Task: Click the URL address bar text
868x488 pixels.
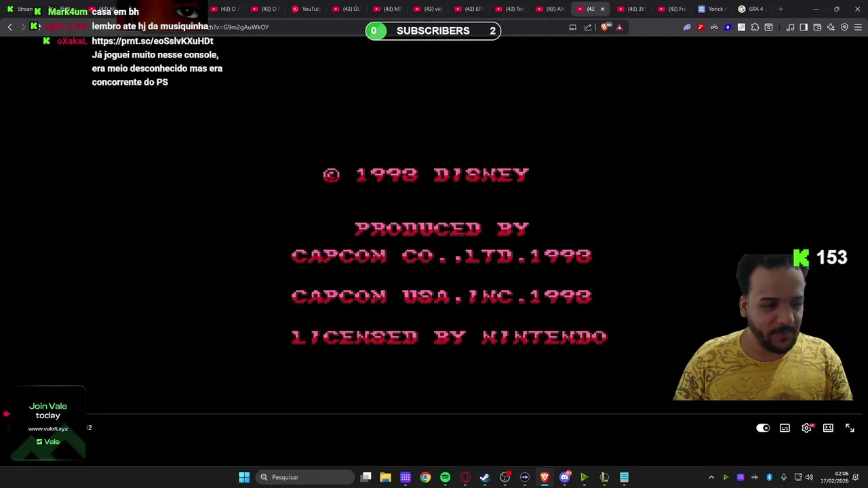Action: pos(237,27)
